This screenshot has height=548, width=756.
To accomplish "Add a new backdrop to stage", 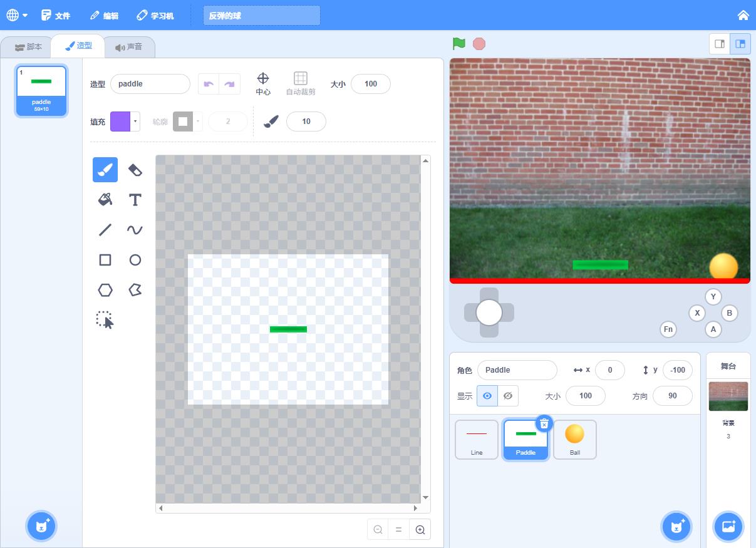I will point(728,527).
